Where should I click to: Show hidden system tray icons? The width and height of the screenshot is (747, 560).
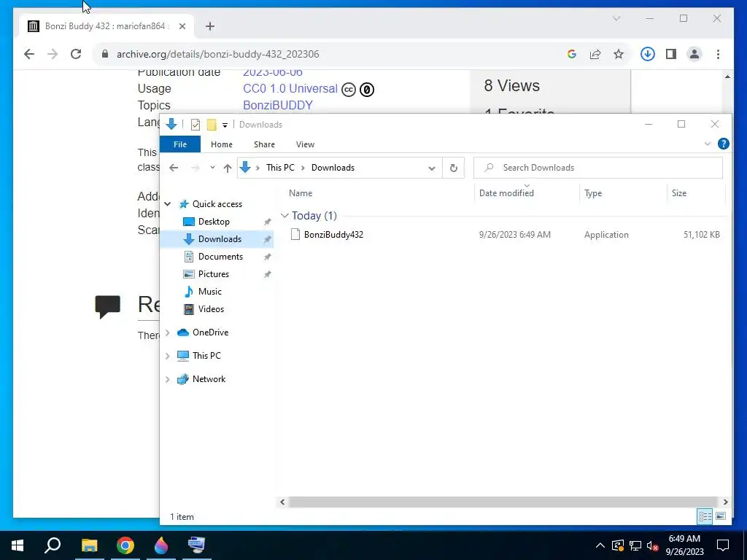pos(600,545)
